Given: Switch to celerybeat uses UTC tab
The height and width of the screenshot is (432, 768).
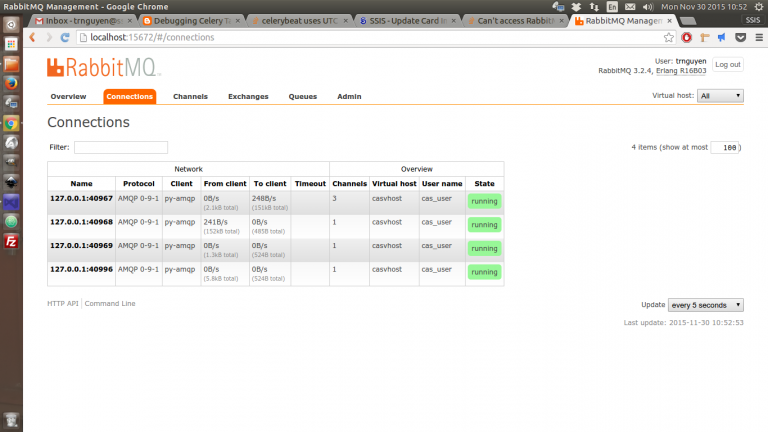Looking at the screenshot, I should click(x=299, y=21).
